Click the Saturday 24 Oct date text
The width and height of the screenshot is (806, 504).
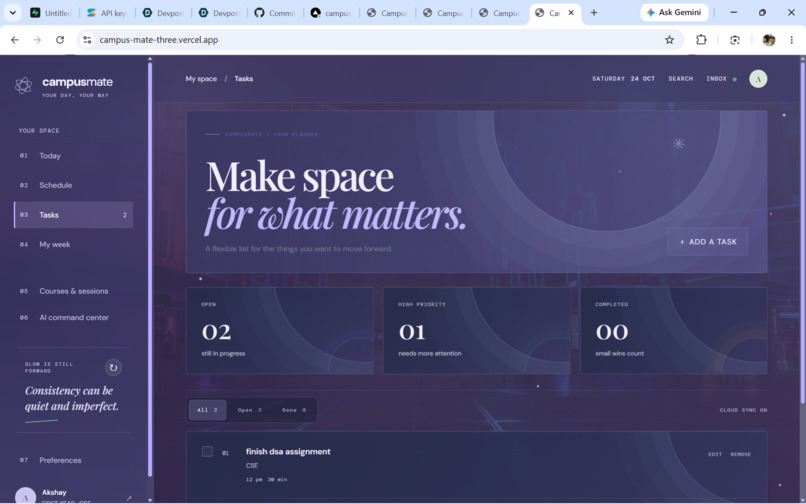(624, 79)
